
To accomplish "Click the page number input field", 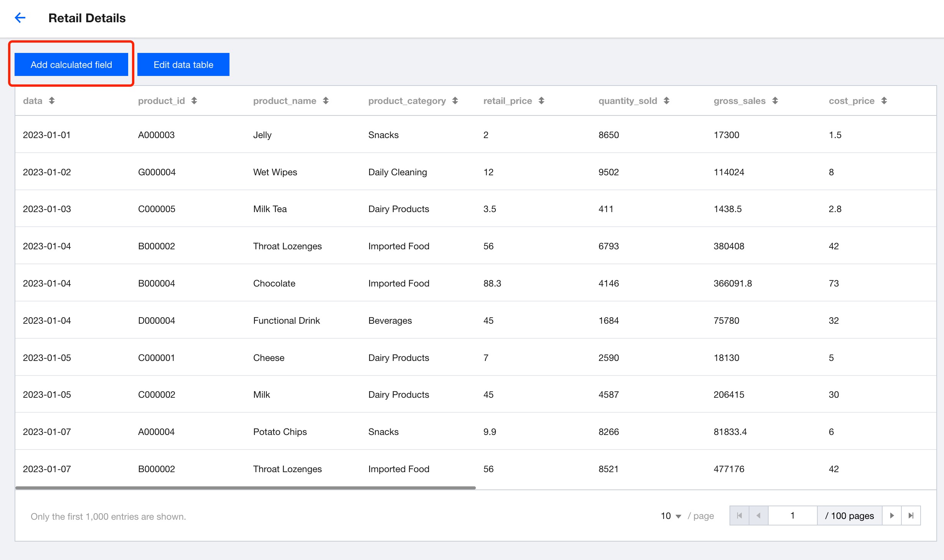I will (x=792, y=516).
